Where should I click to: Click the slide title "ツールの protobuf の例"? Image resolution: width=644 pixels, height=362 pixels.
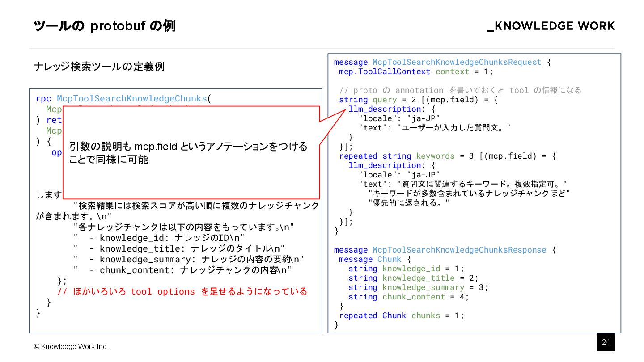[105, 26]
